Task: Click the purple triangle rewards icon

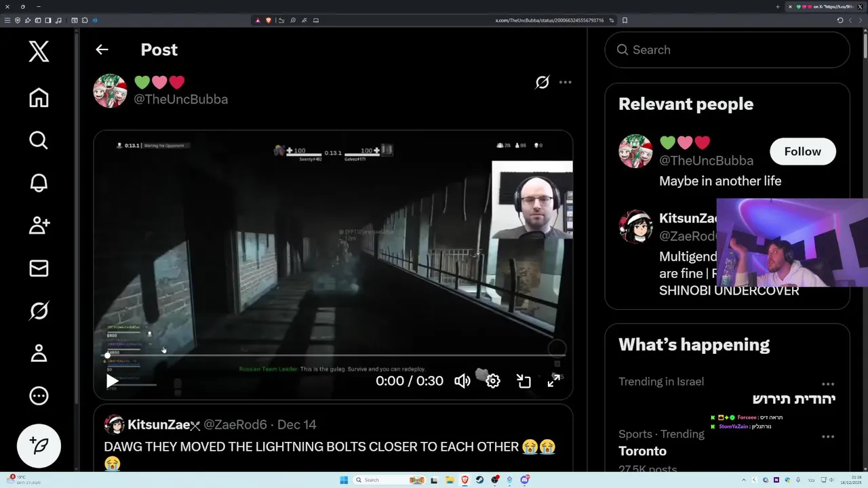Action: (x=258, y=20)
